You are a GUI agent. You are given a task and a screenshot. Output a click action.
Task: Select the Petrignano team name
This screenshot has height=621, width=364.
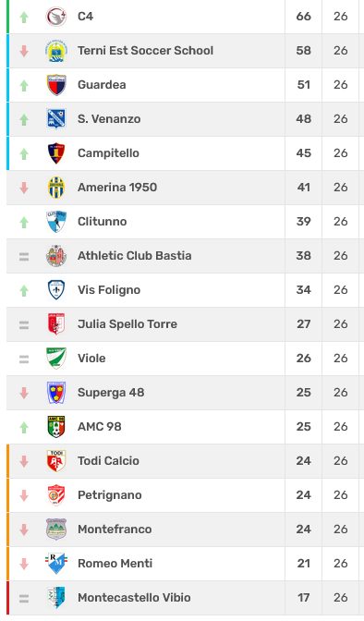(110, 495)
